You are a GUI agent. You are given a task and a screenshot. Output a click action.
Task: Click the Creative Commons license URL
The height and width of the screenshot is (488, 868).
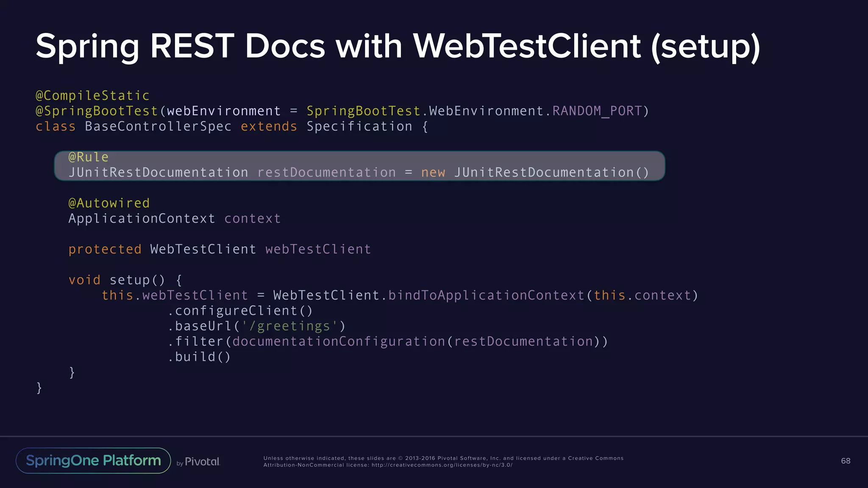442,465
